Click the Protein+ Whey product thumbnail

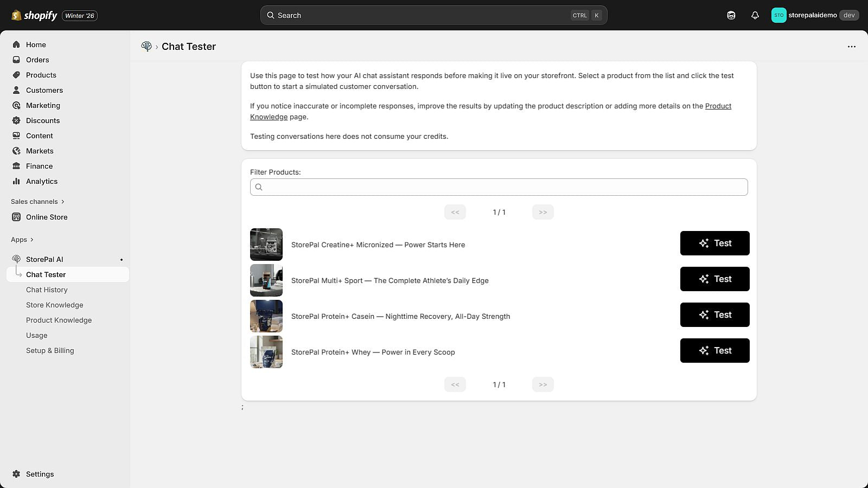(266, 352)
